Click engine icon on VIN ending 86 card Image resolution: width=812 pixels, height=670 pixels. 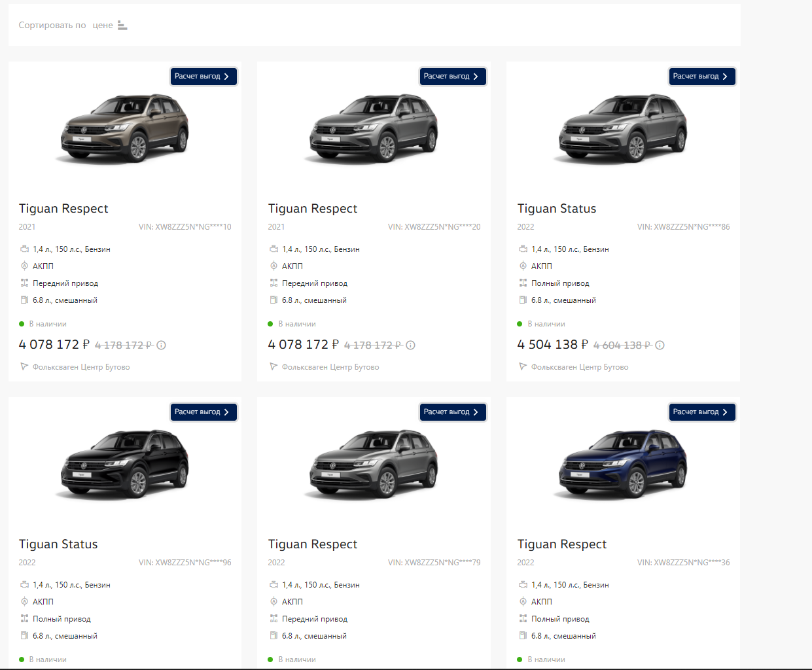click(523, 249)
